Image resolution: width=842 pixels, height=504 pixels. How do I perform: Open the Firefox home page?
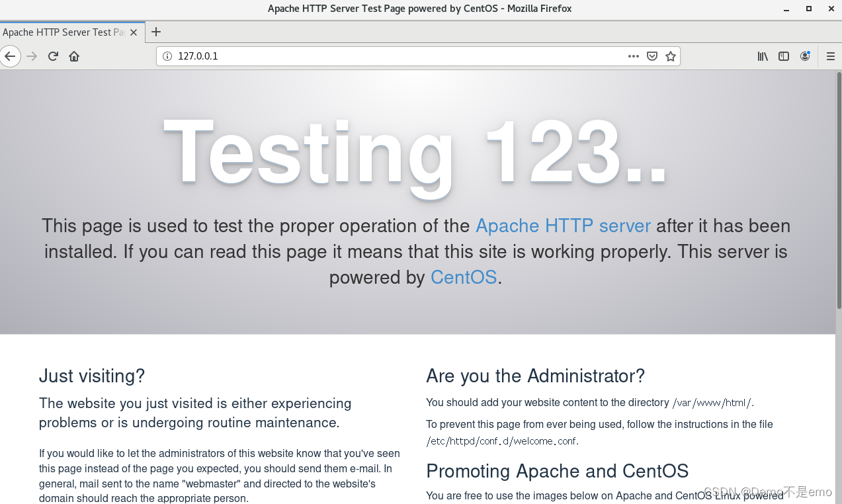(x=74, y=56)
